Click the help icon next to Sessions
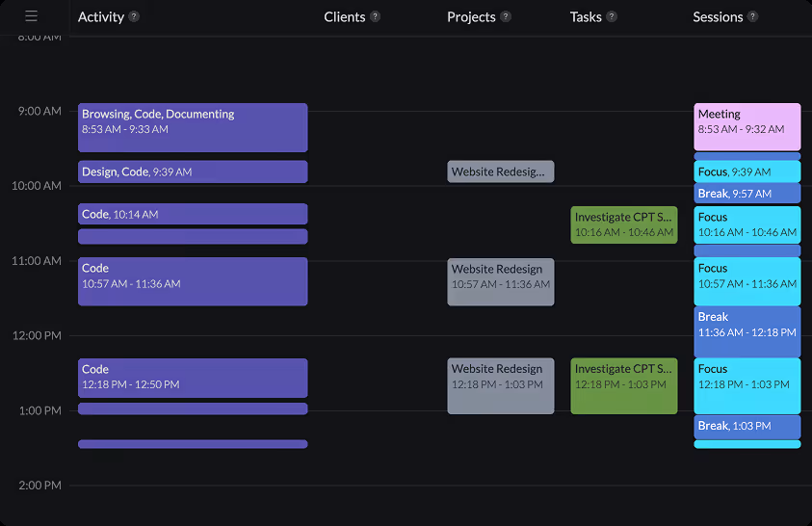This screenshot has height=526, width=812. tap(752, 16)
